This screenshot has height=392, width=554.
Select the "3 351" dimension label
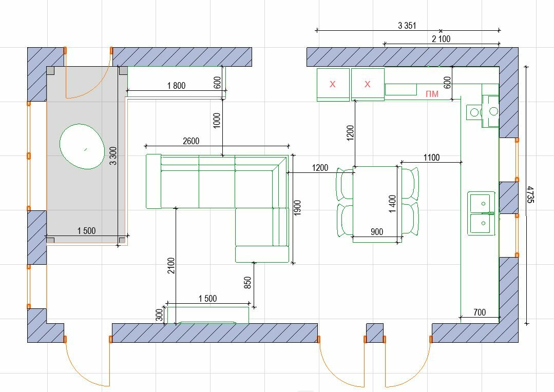(407, 26)
